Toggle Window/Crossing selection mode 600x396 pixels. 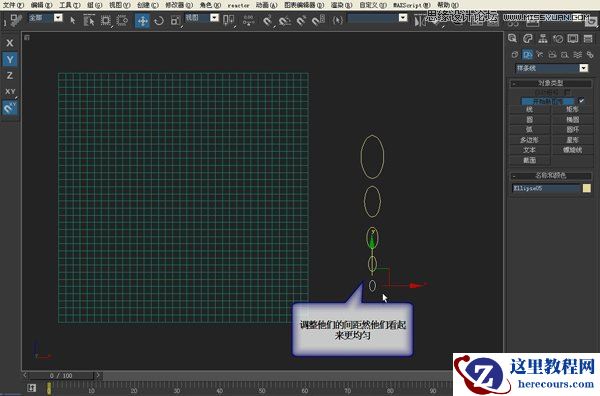click(x=122, y=20)
